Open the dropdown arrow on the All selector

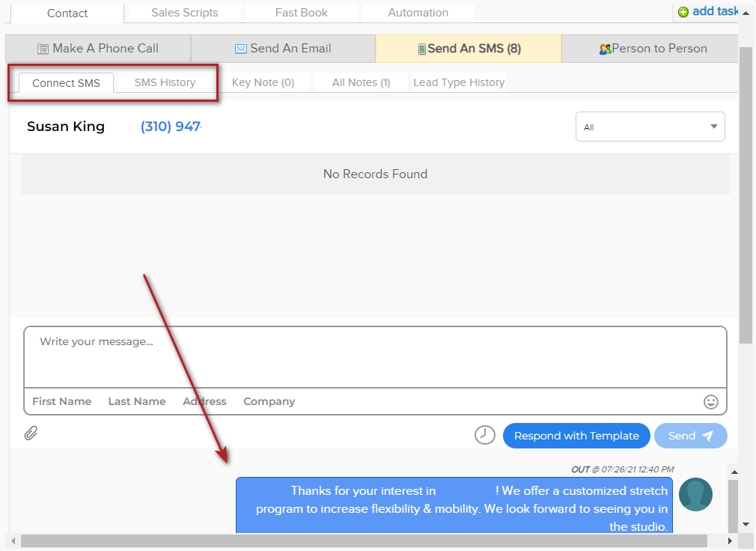[712, 127]
